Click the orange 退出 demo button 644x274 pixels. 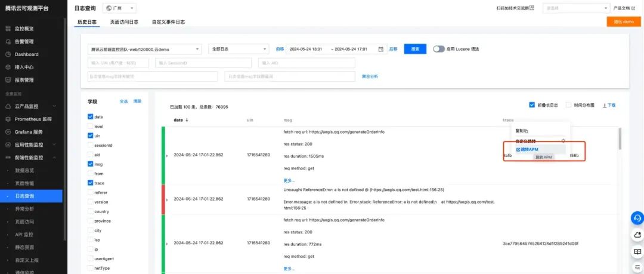tap(624, 22)
